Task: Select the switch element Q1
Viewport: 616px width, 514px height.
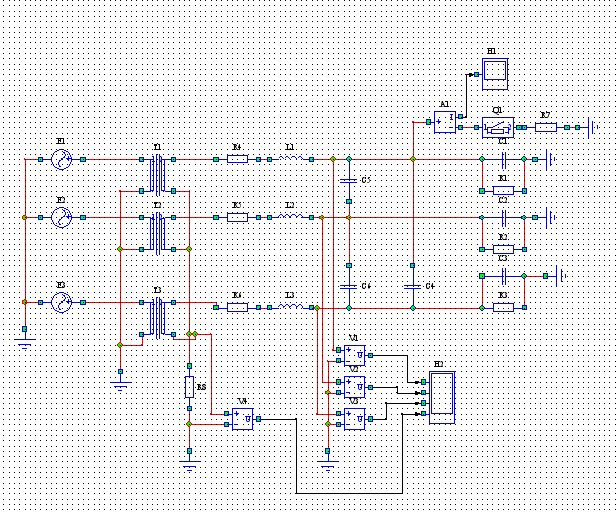Action: point(498,127)
